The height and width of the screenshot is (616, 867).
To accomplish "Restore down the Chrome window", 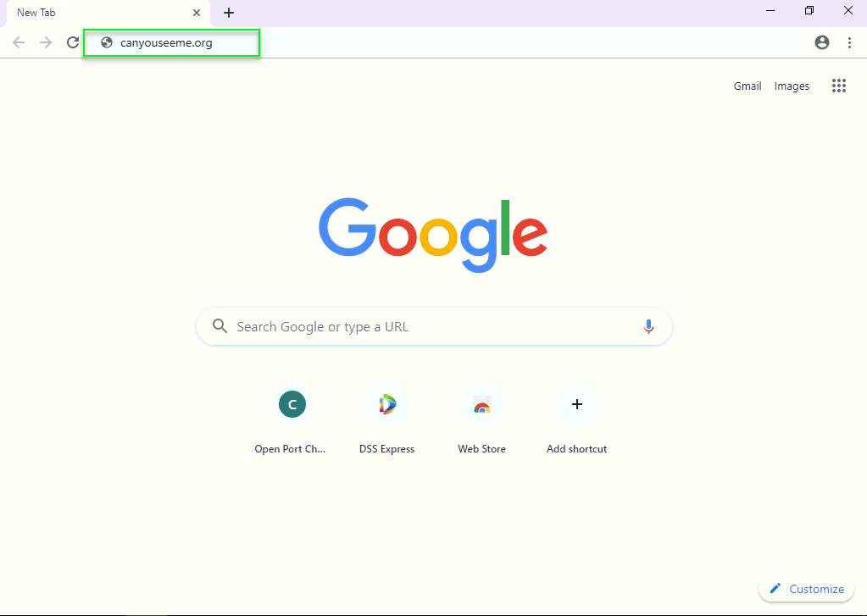I will click(x=809, y=10).
